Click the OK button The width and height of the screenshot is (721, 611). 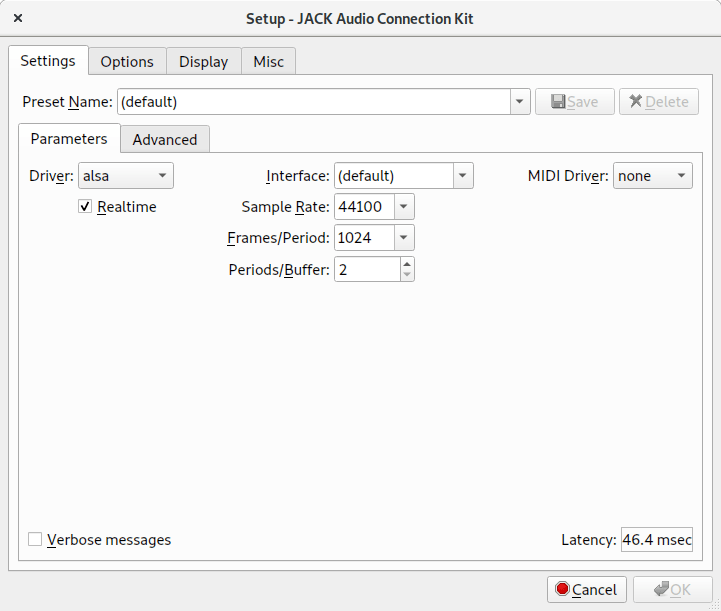[x=672, y=589]
